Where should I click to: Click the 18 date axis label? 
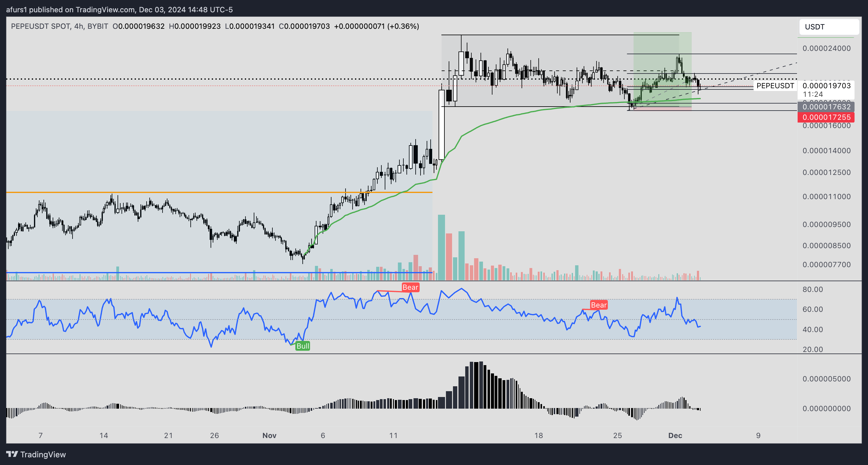click(538, 435)
